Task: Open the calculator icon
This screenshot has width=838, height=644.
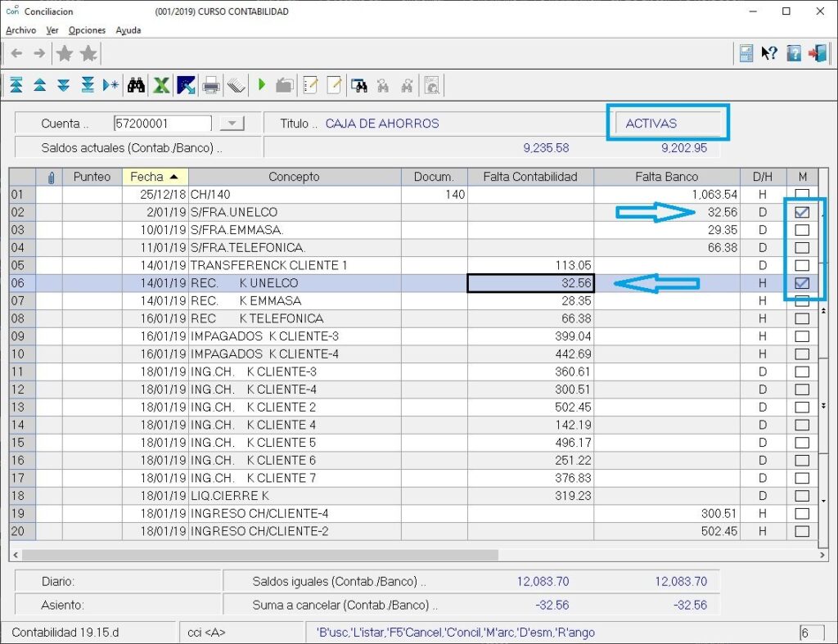Action: pyautogui.click(x=746, y=53)
